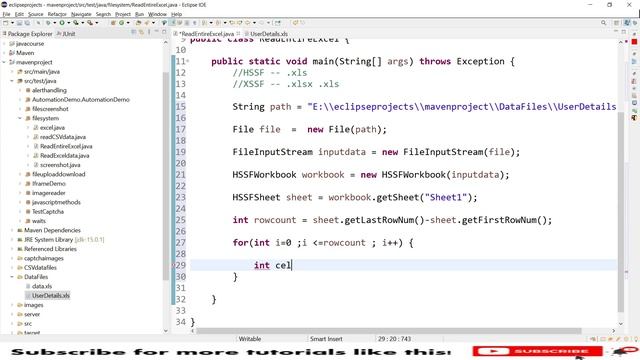Open the Project menu

coord(123,14)
